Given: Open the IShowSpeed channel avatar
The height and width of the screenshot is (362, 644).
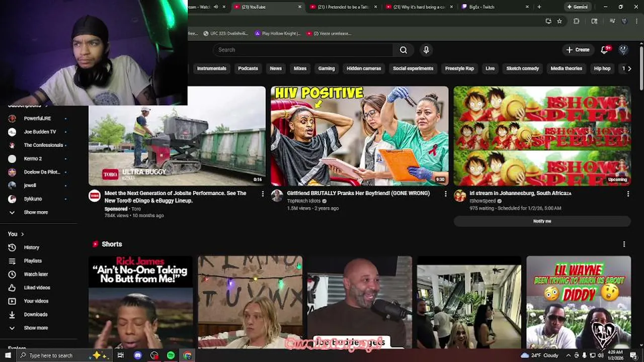Looking at the screenshot, I should [460, 196].
